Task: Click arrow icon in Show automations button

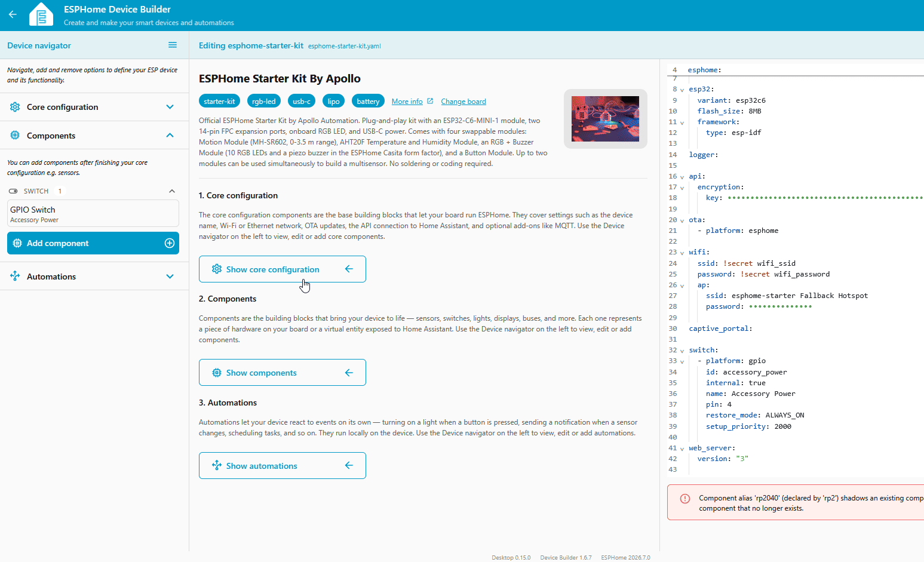Action: 349,466
